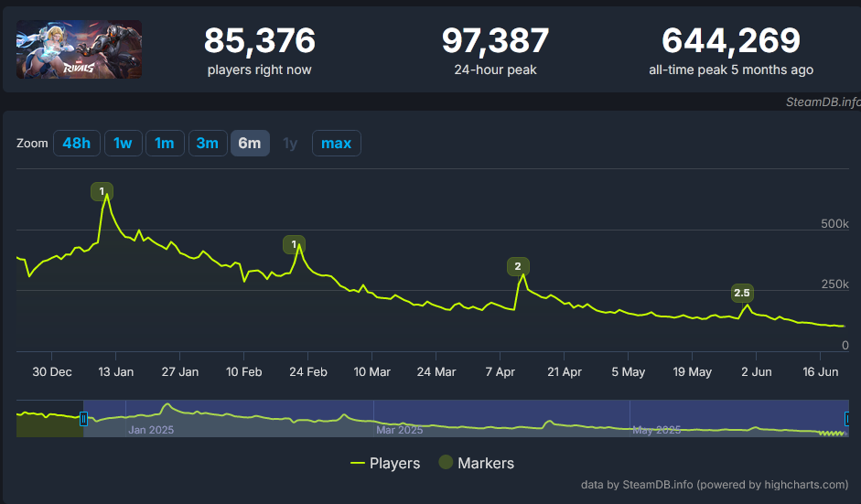Click the 500k y-axis label

click(x=834, y=223)
